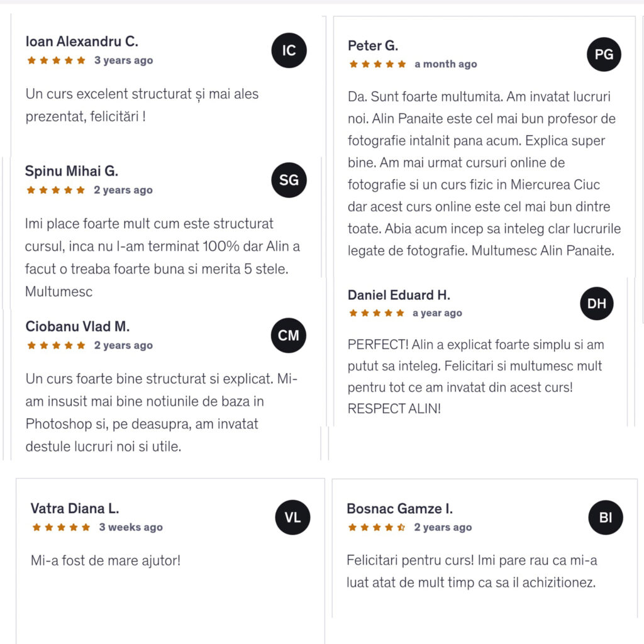
Task: Click the "Mi-a fost de mare ajutor!" review text
Action: click(106, 560)
